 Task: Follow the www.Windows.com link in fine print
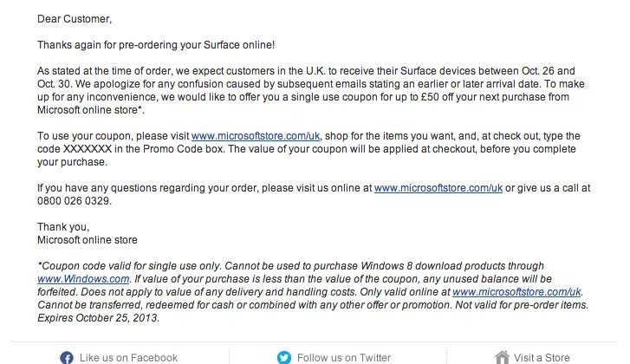coord(83,279)
